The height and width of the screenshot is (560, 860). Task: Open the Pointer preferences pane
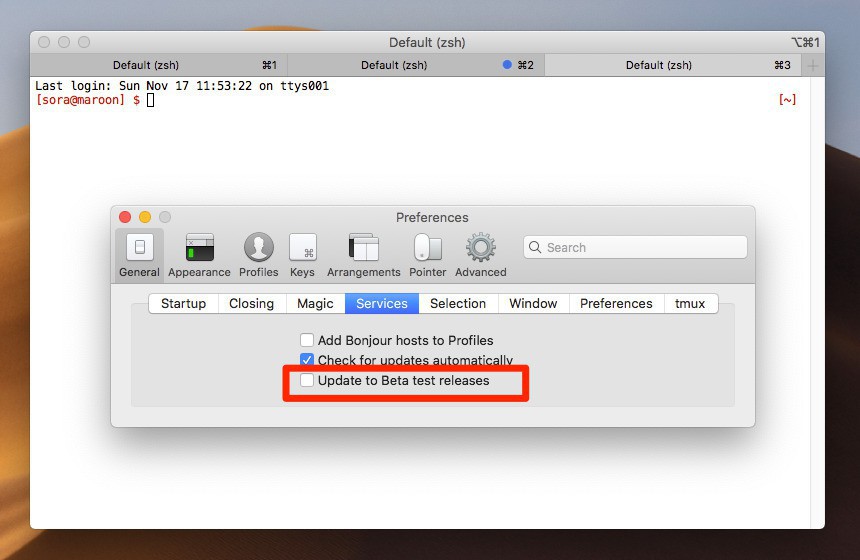pyautogui.click(x=428, y=255)
